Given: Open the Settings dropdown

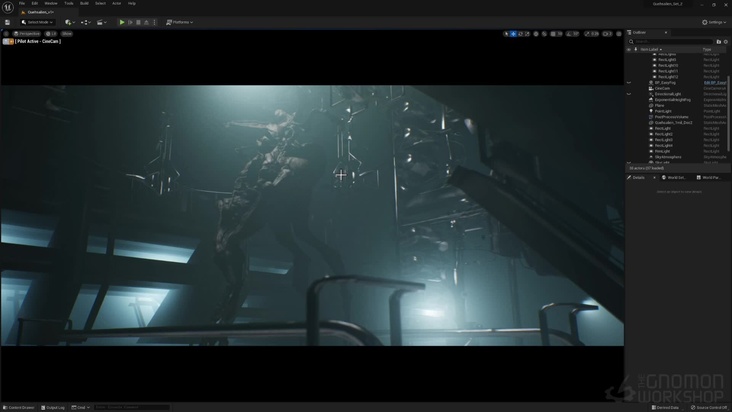Looking at the screenshot, I should [x=714, y=22].
